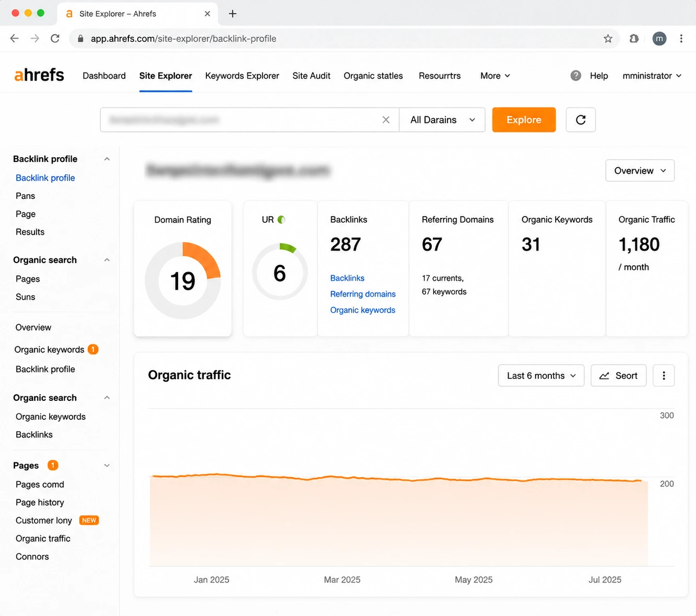Click the browser address bar URL
696x616 pixels.
183,39
